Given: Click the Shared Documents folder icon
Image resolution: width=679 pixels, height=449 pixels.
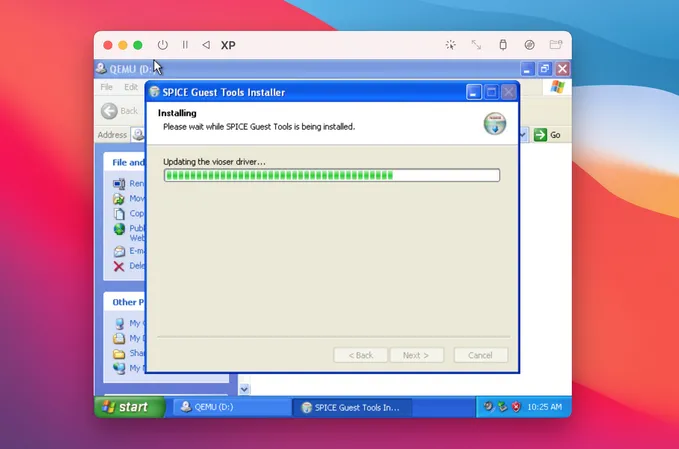Looking at the screenshot, I should pyautogui.click(x=119, y=354).
